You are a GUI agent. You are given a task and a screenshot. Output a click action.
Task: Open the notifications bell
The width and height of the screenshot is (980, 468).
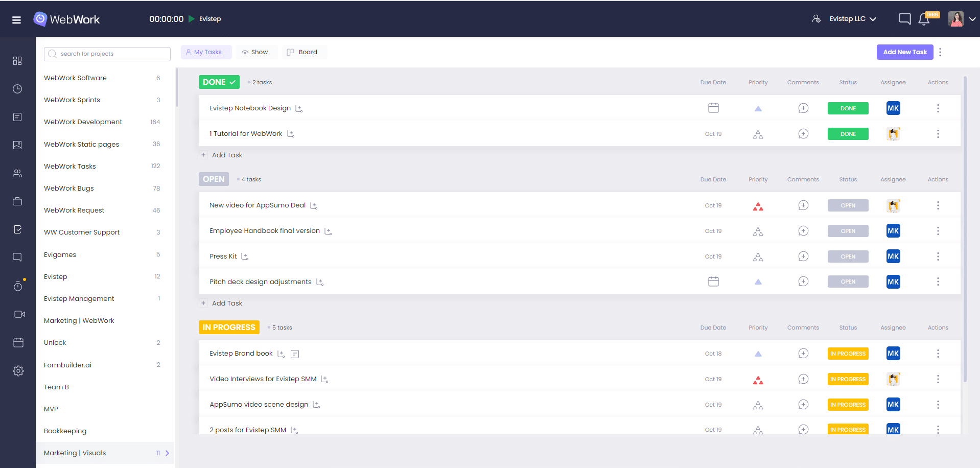coord(924,19)
